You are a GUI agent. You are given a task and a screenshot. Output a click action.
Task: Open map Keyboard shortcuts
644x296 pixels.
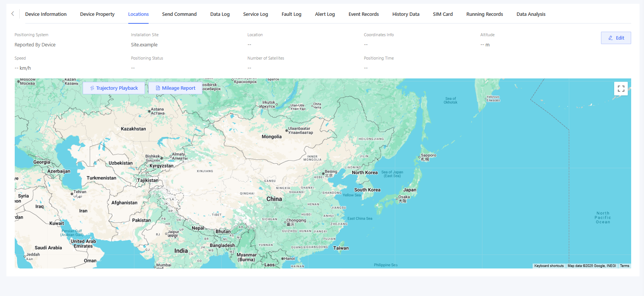[548, 266]
